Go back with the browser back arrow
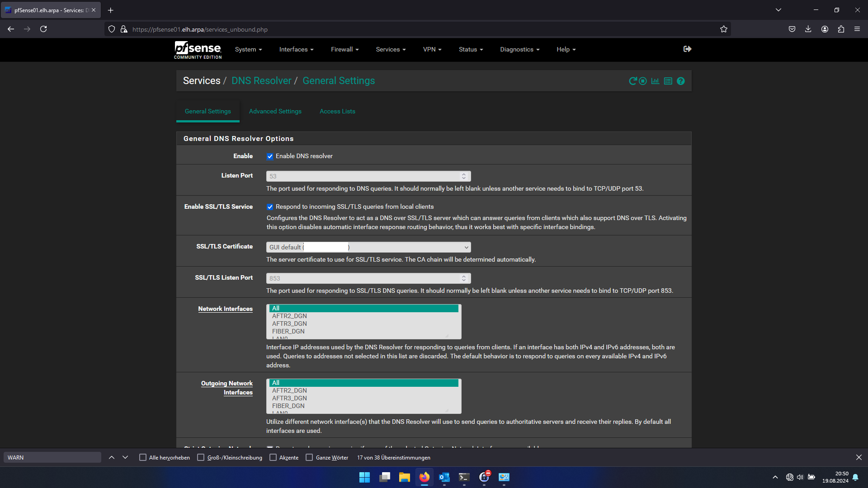 tap(11, 29)
